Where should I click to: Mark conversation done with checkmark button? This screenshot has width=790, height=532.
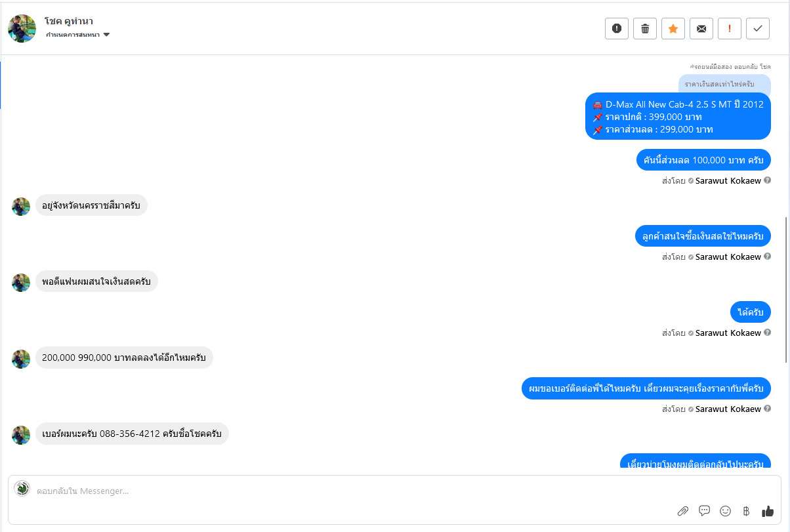tap(758, 28)
